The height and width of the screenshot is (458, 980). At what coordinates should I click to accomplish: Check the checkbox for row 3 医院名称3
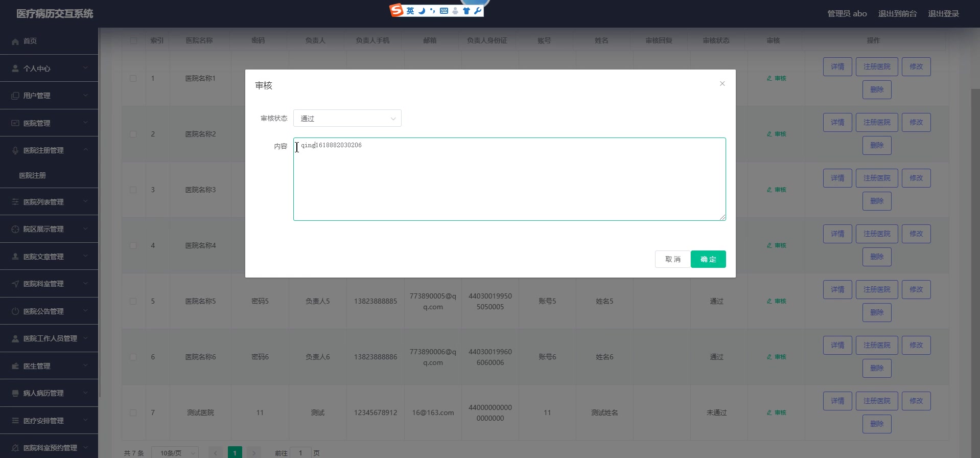pos(133,190)
